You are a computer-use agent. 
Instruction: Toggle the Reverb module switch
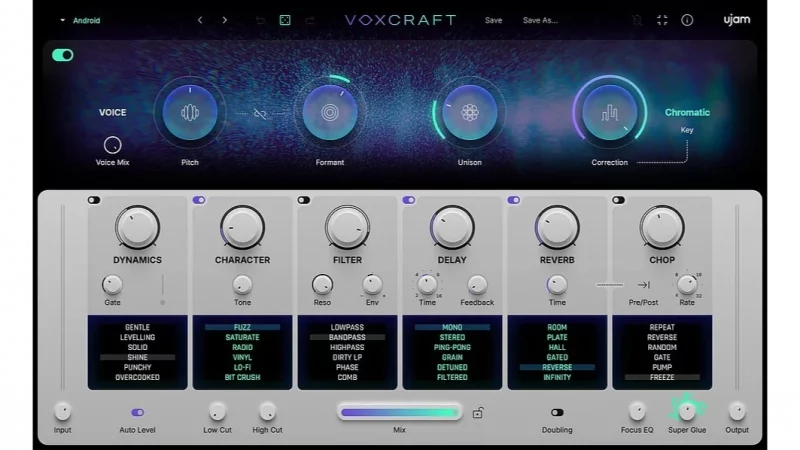(x=514, y=200)
